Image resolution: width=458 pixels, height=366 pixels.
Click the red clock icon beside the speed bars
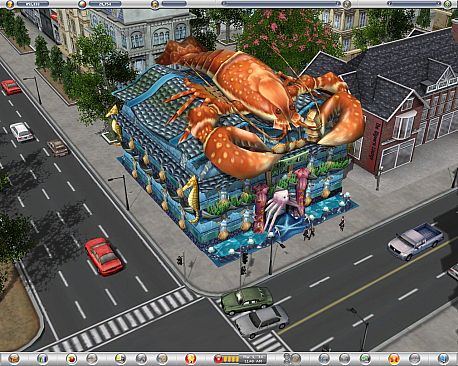click(218, 359)
